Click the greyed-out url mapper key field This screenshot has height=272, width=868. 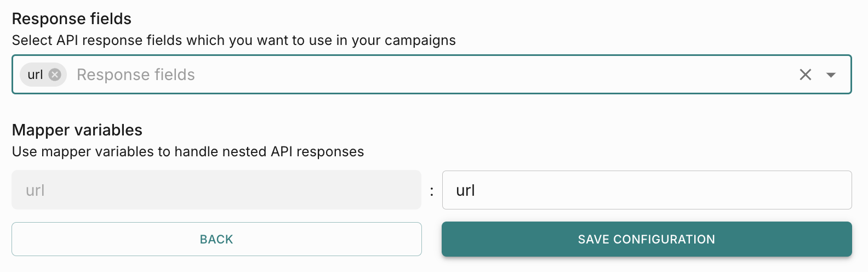point(216,190)
